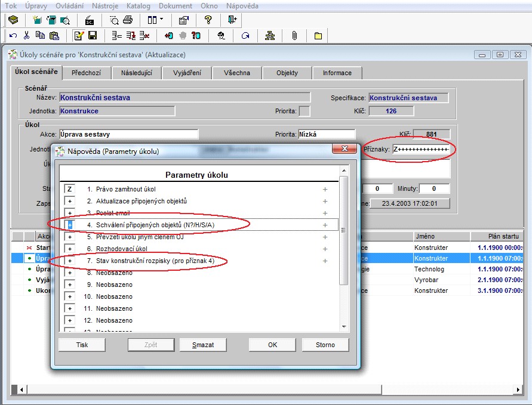Switch to the Vyjádření tab
The image size is (532, 405).
coord(187,73)
